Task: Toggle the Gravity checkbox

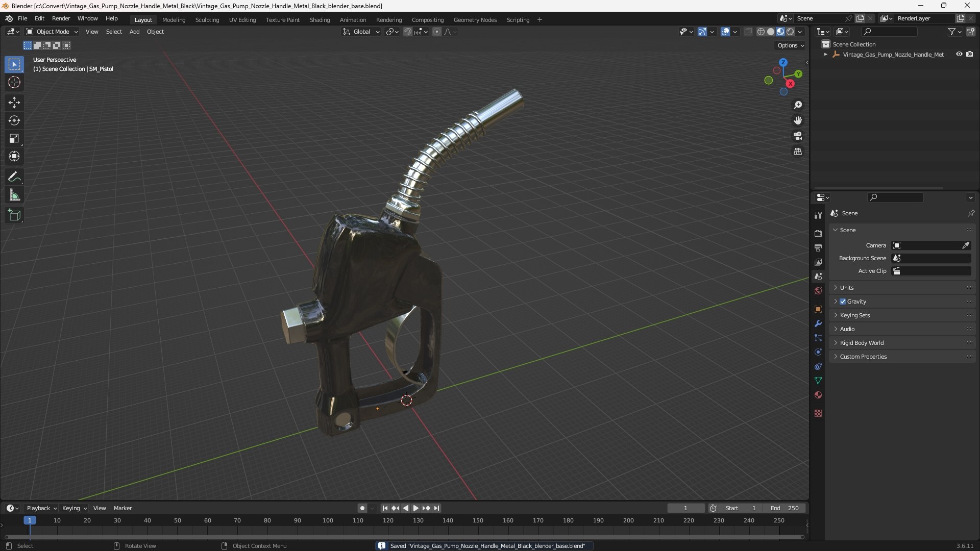Action: pos(843,302)
